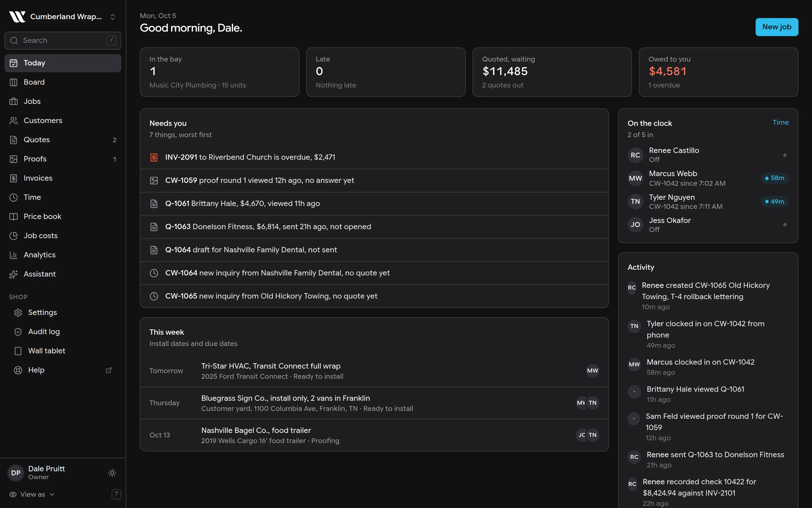Open the Quoted, waiting card

pyautogui.click(x=552, y=72)
